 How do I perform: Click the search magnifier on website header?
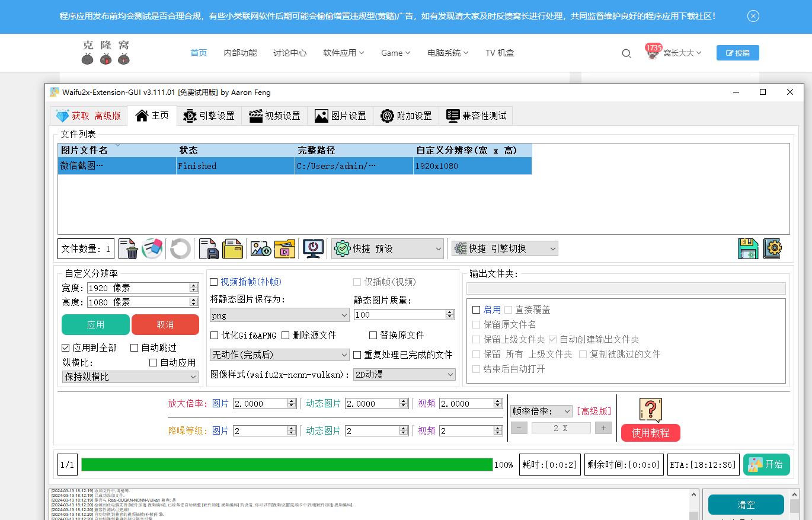point(626,53)
